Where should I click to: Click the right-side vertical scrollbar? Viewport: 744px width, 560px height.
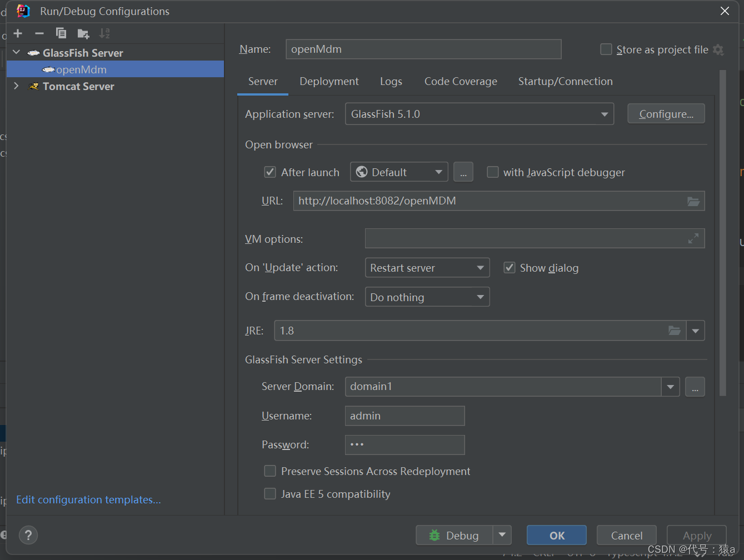pyautogui.click(x=722, y=233)
